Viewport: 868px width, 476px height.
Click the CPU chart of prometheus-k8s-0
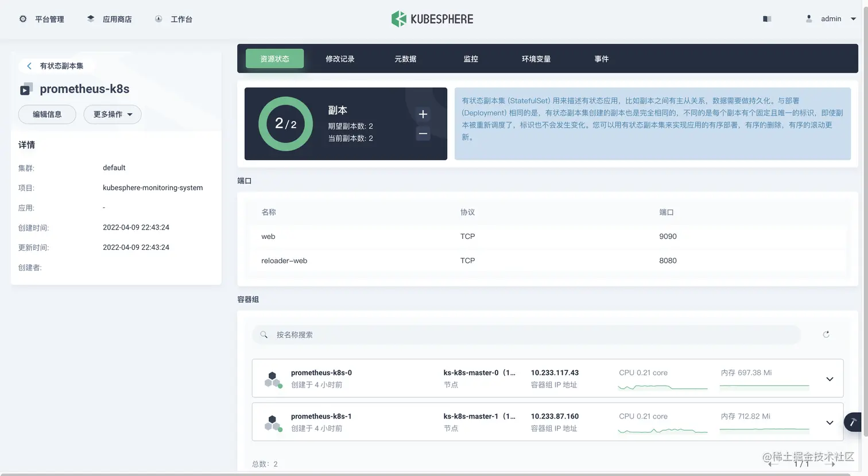662,387
